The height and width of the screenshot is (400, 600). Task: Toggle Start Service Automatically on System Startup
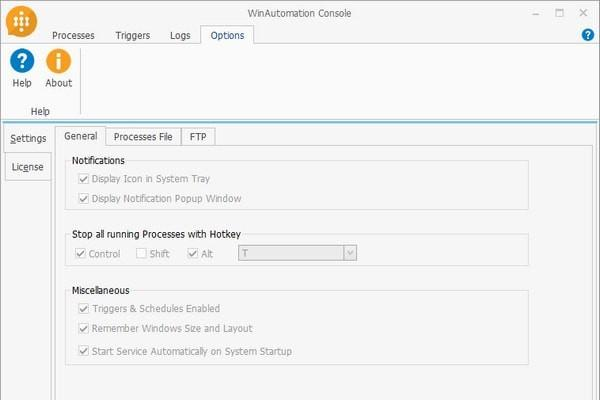pos(83,351)
